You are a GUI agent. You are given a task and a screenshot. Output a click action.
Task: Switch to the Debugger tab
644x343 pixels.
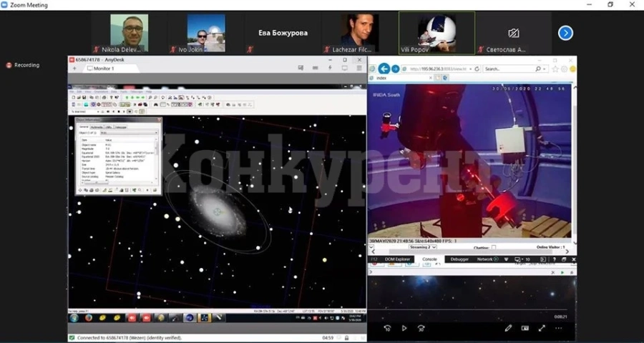(x=459, y=259)
